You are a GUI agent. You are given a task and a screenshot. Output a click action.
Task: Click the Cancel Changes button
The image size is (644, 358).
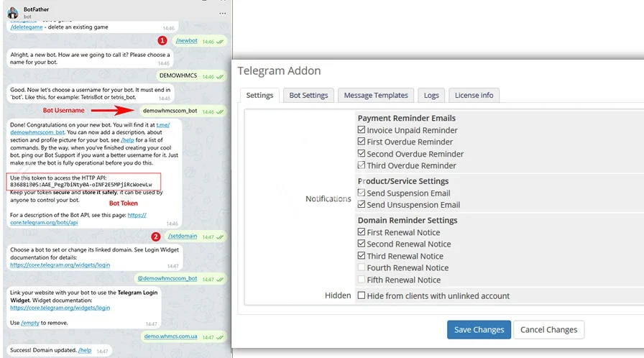[x=548, y=330]
